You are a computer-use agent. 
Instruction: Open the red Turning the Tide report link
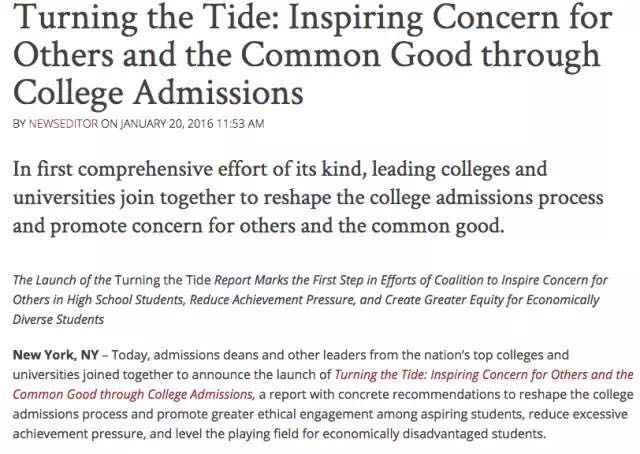click(484, 375)
